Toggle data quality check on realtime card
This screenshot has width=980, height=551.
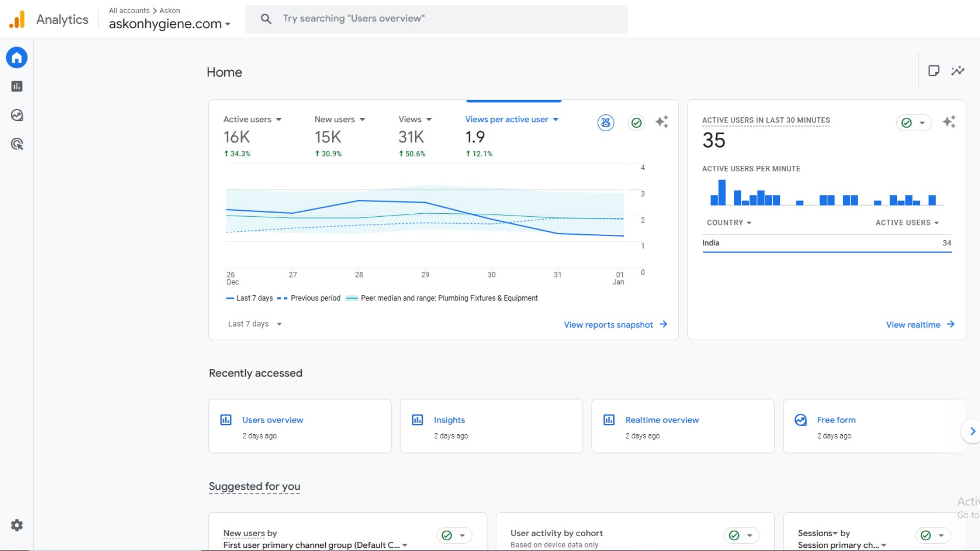pos(913,122)
